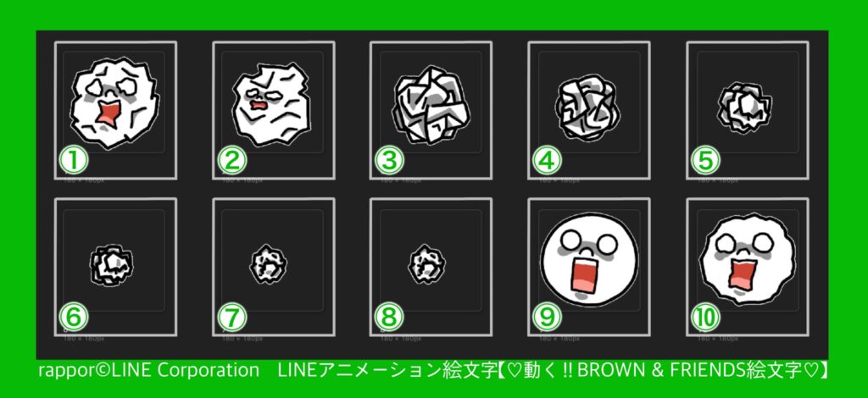Click the bumpy screaming face in frame 10
The image size is (868, 398).
point(748,259)
